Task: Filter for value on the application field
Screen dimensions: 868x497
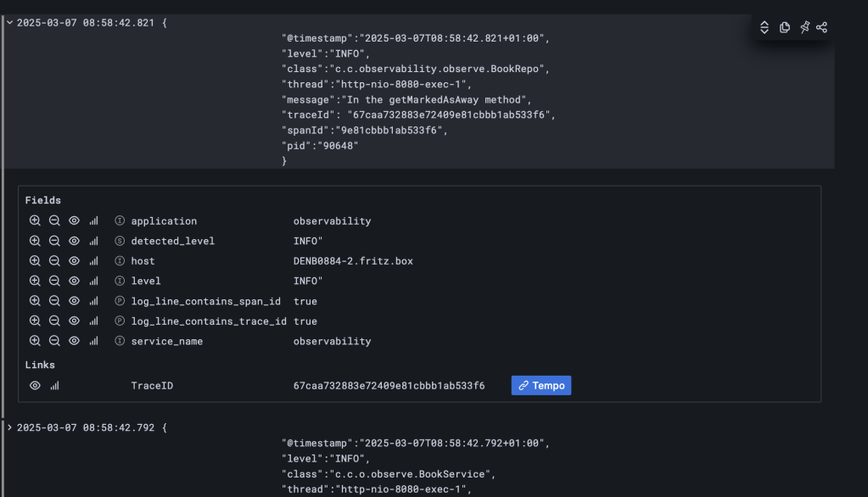Action: (35, 221)
